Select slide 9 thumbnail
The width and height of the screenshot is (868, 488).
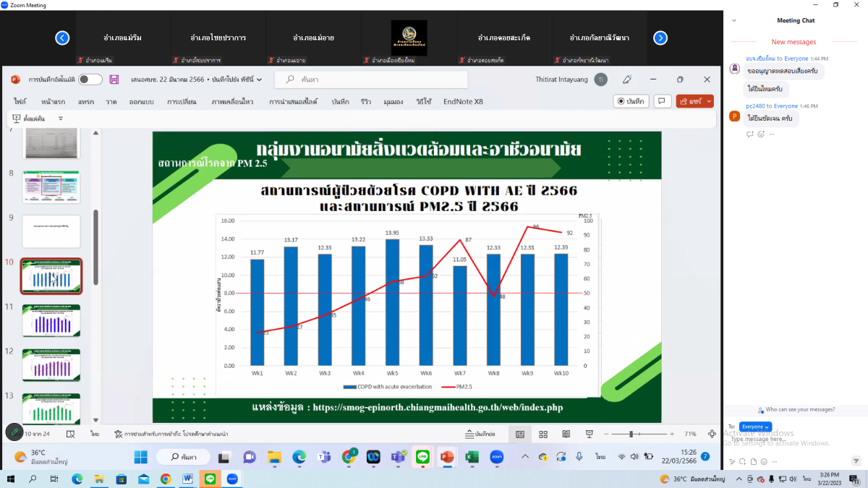click(x=51, y=231)
